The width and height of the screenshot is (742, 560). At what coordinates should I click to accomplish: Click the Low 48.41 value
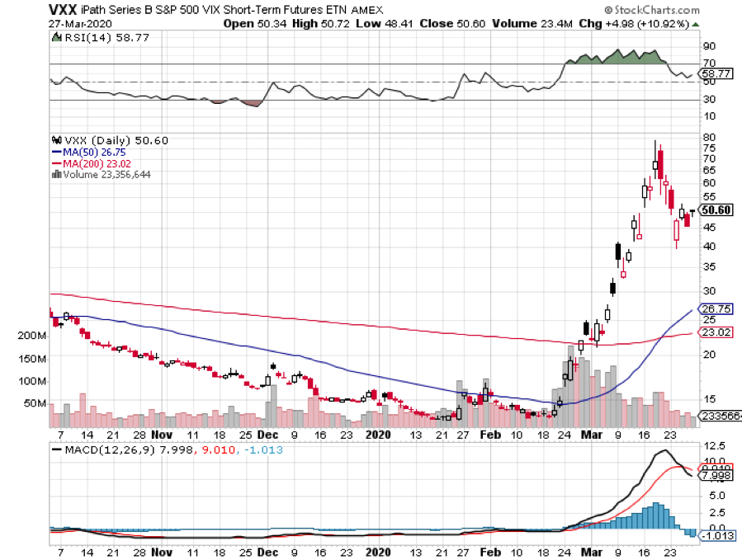click(x=385, y=24)
